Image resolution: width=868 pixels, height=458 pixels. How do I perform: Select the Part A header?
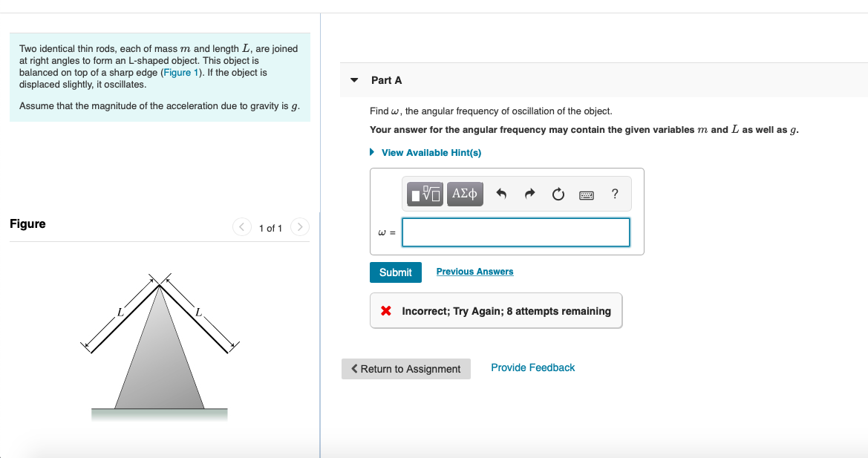click(x=387, y=79)
